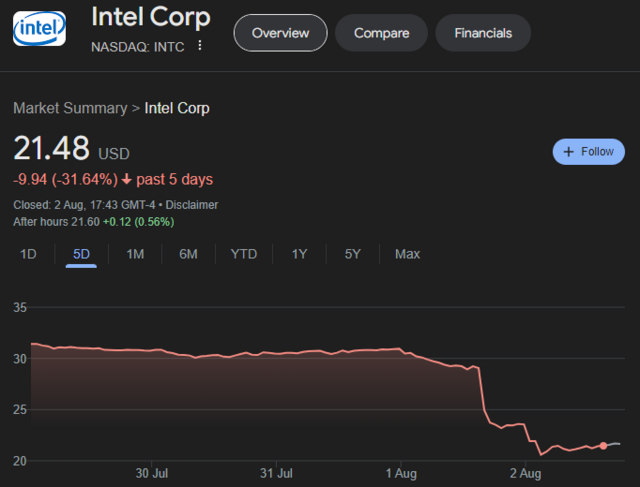
Task: Click the current-price dot on chart line
Action: coord(603,445)
